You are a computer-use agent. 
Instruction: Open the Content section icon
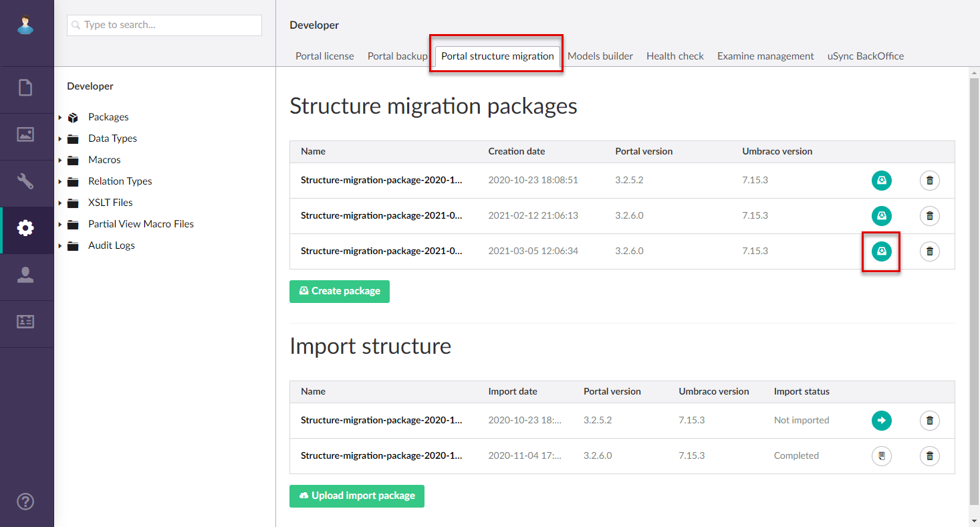[x=25, y=88]
